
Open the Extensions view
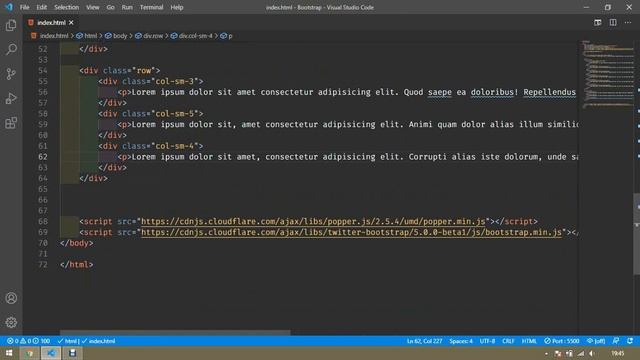click(11, 123)
